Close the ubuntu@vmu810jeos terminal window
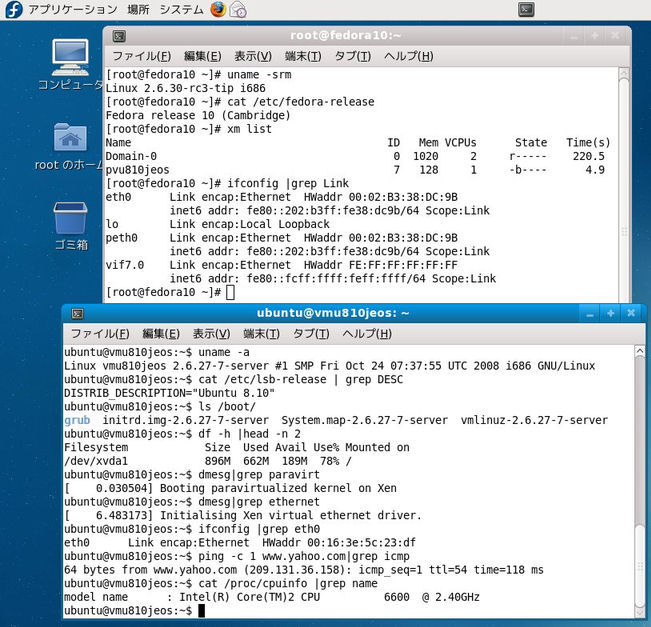651x627 pixels. click(631, 314)
